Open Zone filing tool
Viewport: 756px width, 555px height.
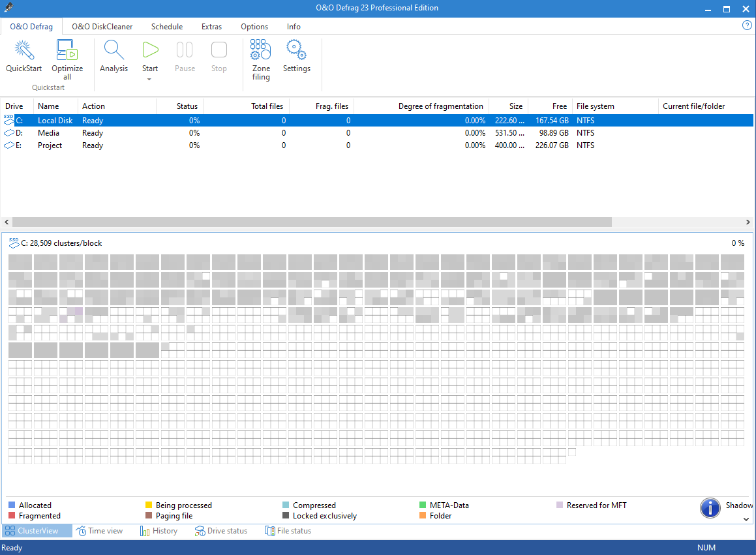tap(260, 50)
